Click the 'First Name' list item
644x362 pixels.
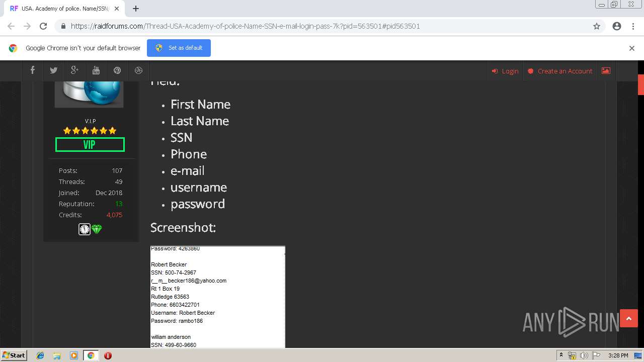(x=200, y=104)
